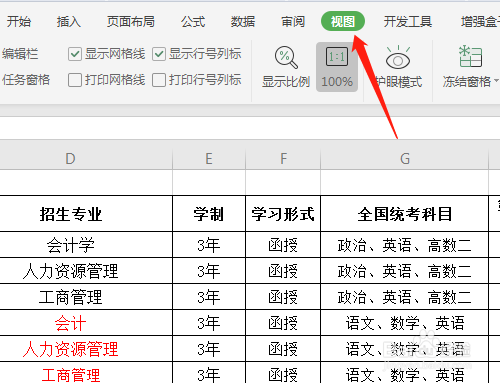Click 语文、数学、英语 in red 会计 row
The image size is (500, 383).
coord(405,323)
